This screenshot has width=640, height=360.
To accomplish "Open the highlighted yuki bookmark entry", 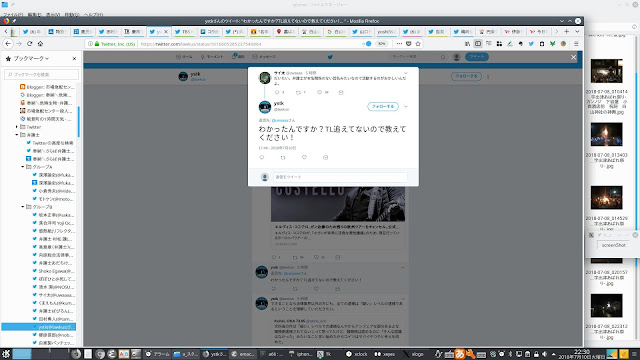I will coord(39,327).
